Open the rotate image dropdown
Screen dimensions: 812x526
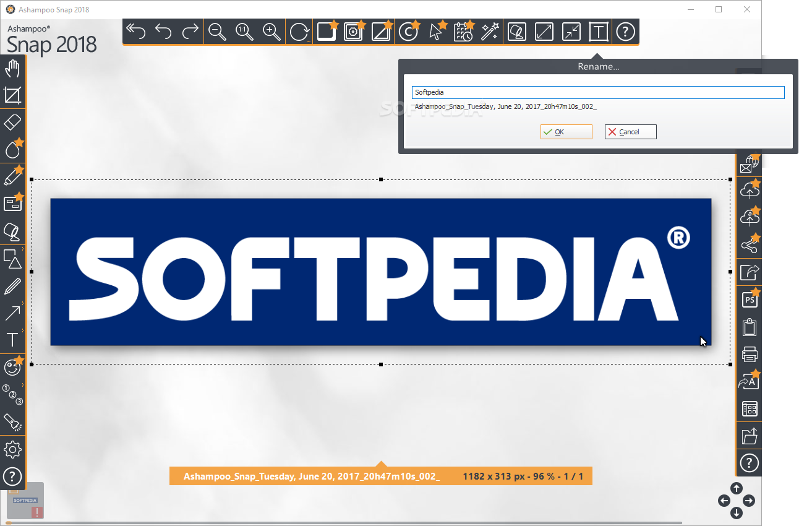pyautogui.click(x=299, y=32)
